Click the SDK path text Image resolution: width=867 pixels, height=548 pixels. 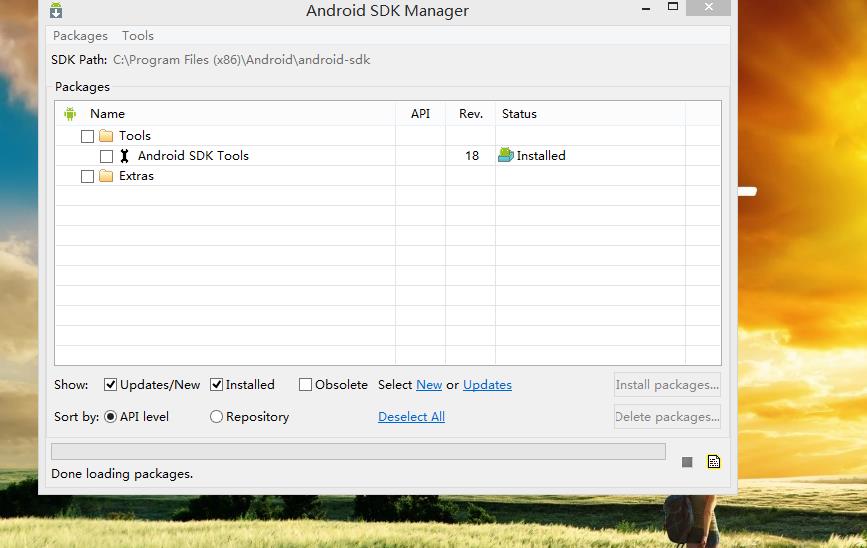pyautogui.click(x=242, y=60)
